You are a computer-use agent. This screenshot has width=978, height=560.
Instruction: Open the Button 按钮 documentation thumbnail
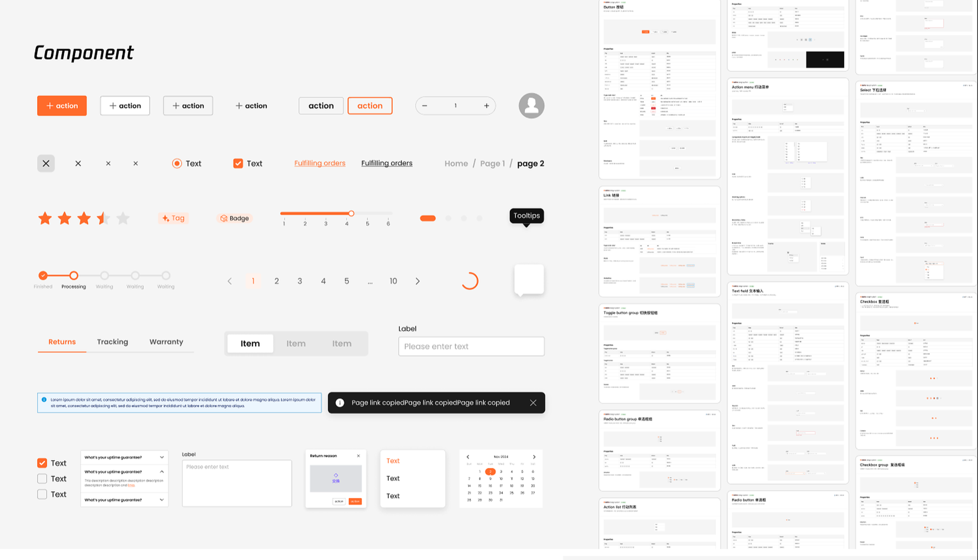coord(660,89)
